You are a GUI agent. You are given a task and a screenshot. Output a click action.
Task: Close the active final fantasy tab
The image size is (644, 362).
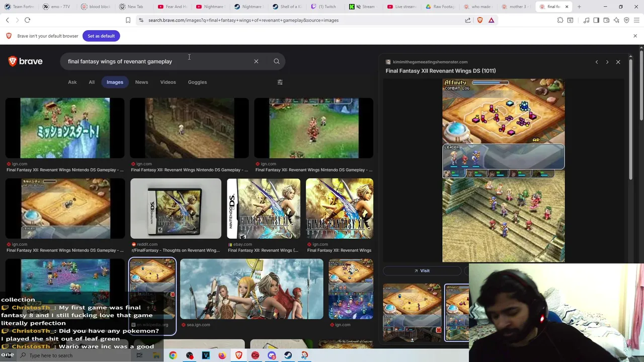click(x=567, y=7)
